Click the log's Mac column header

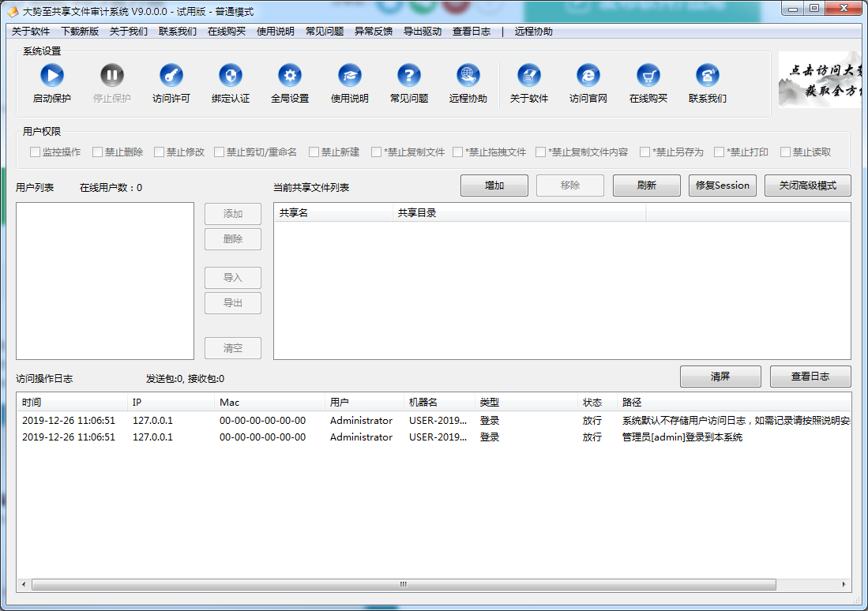(269, 403)
